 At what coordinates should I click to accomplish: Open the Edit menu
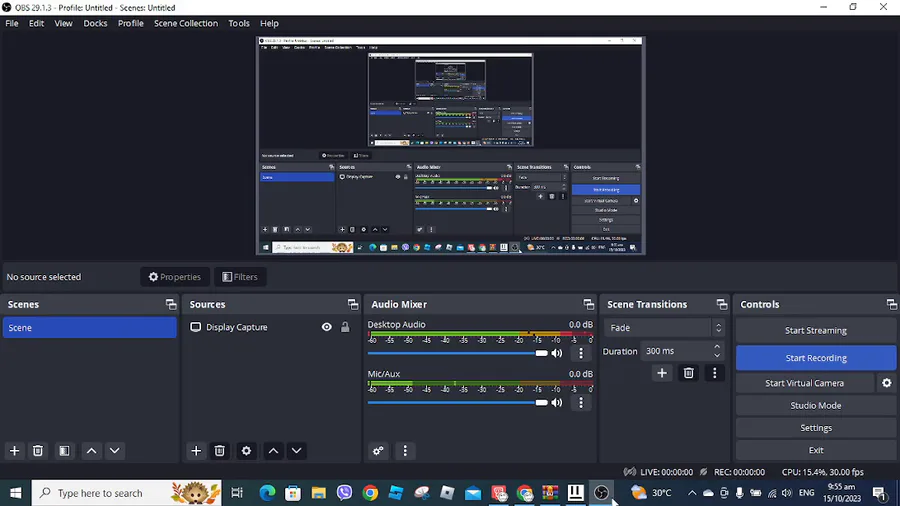click(x=36, y=24)
